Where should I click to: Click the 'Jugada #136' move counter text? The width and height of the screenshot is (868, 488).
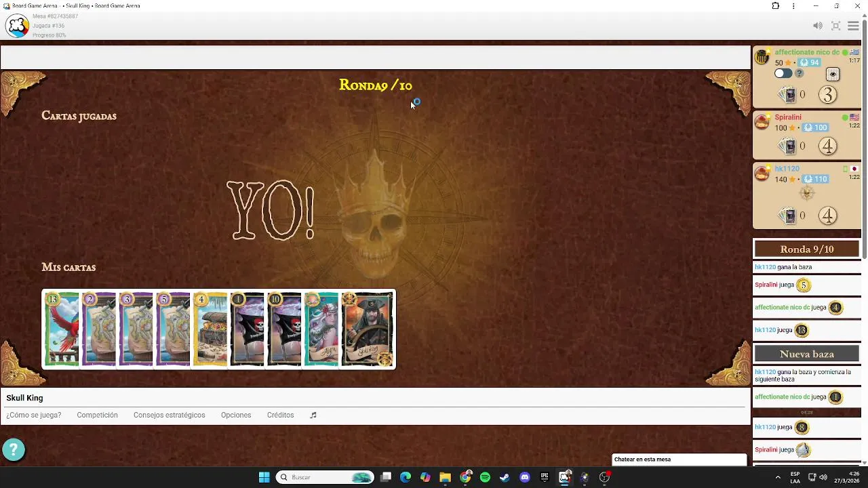(x=48, y=26)
